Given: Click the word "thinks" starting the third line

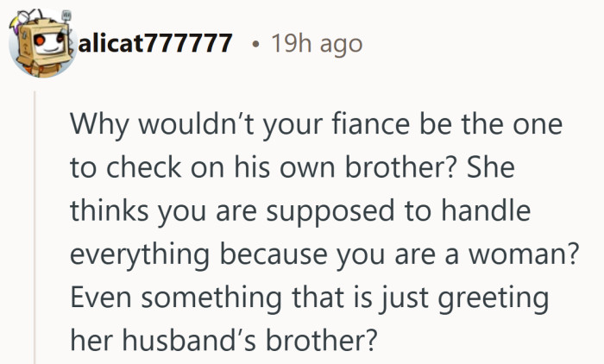Looking at the screenshot, I should 109,211.
